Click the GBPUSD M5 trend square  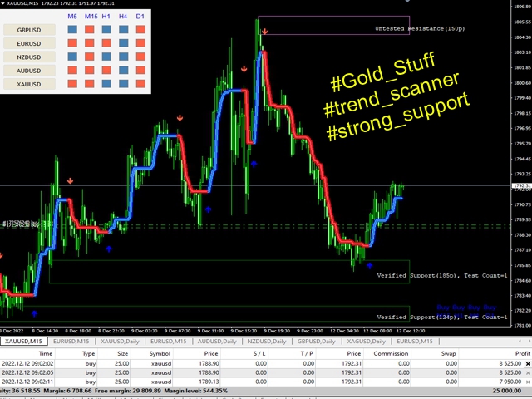tap(72, 30)
